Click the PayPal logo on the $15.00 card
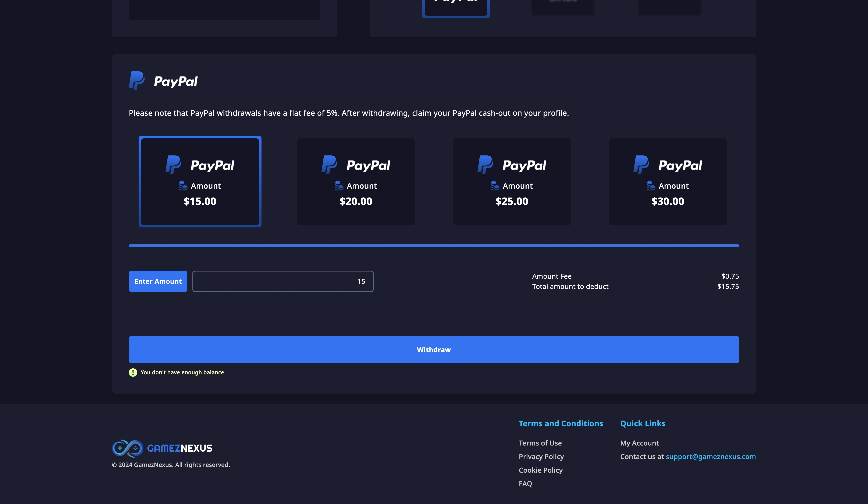 point(200,165)
